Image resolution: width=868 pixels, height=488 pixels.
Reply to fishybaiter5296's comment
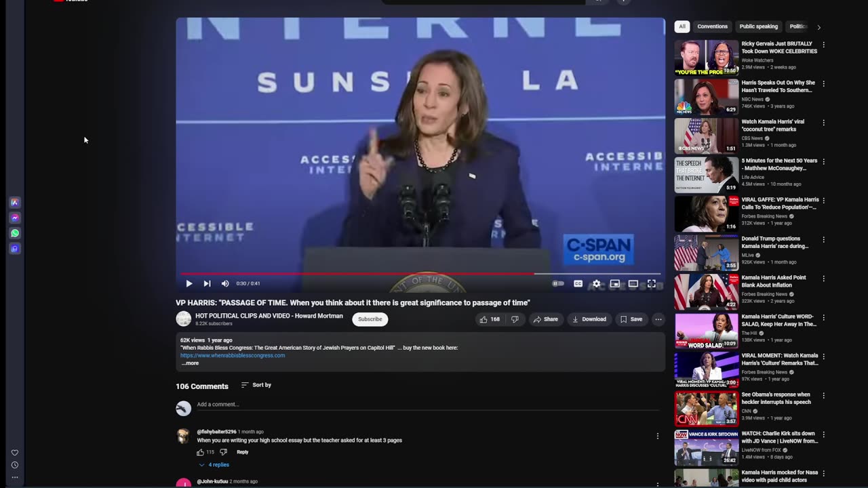click(x=242, y=452)
